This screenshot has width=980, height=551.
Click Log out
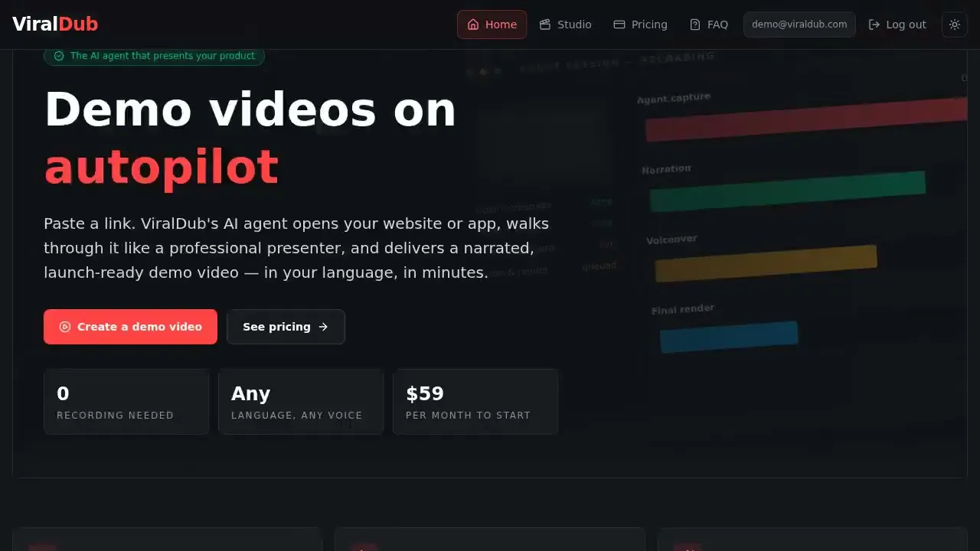(x=897, y=24)
